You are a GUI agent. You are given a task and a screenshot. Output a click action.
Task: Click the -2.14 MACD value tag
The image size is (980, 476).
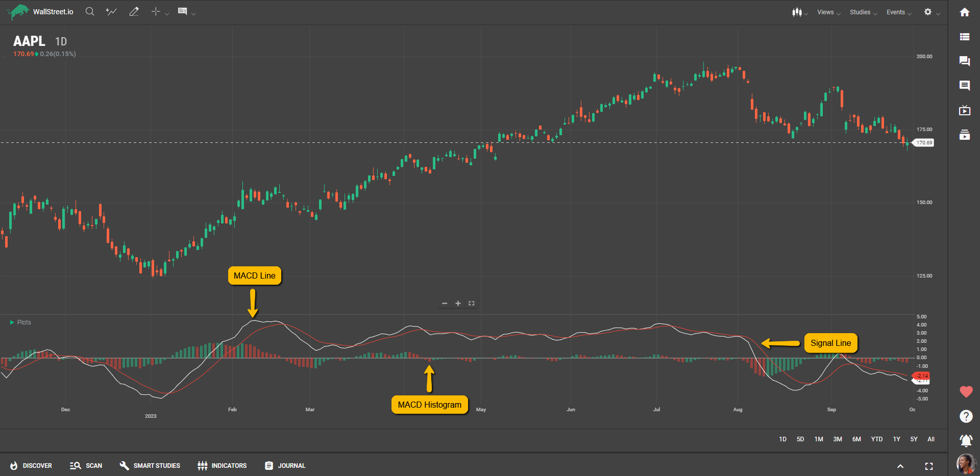[922, 375]
